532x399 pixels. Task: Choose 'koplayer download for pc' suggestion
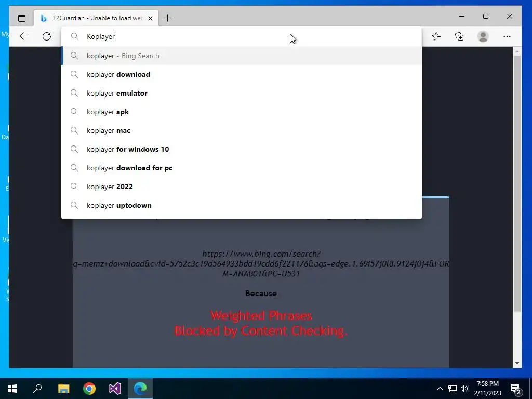242,168
